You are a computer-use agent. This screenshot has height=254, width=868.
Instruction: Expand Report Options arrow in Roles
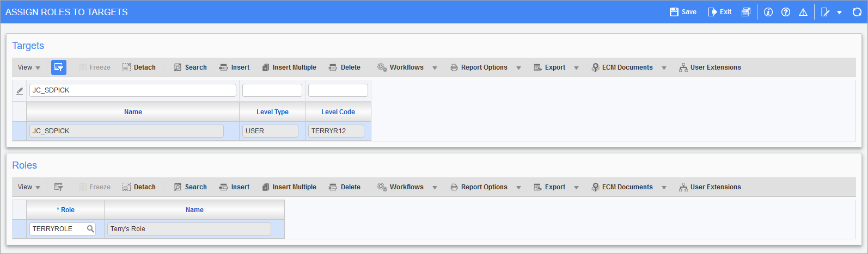518,188
